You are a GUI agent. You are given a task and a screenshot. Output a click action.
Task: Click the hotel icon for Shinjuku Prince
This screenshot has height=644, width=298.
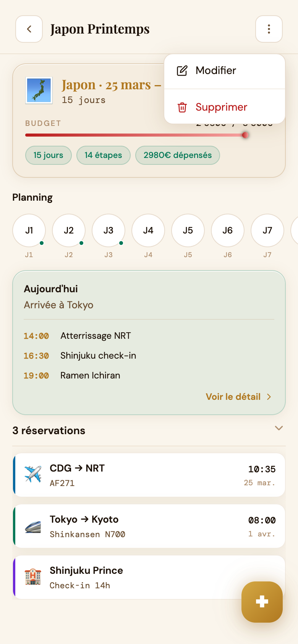pyautogui.click(x=33, y=576)
